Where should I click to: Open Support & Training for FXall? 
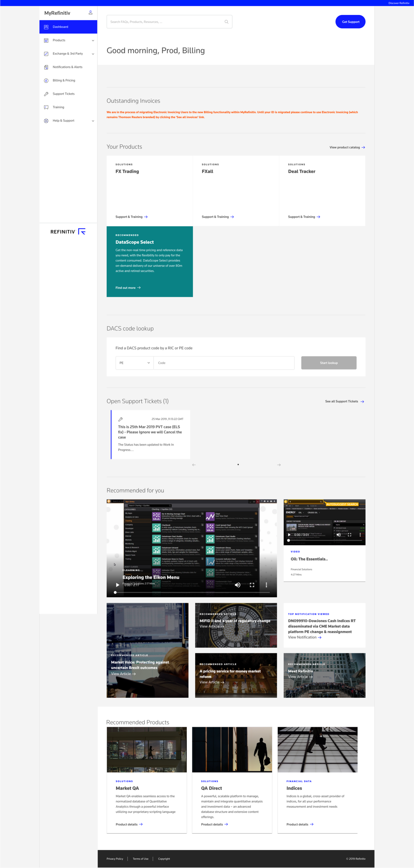tap(218, 217)
